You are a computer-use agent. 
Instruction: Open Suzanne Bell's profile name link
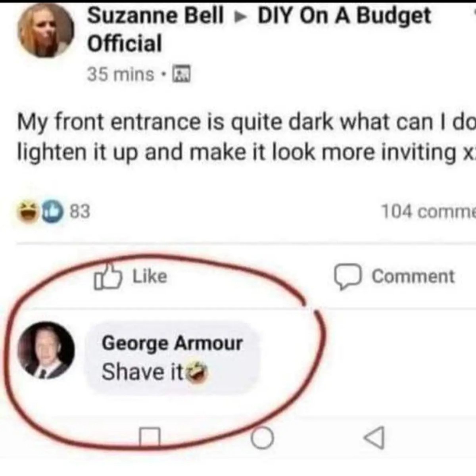click(x=155, y=16)
